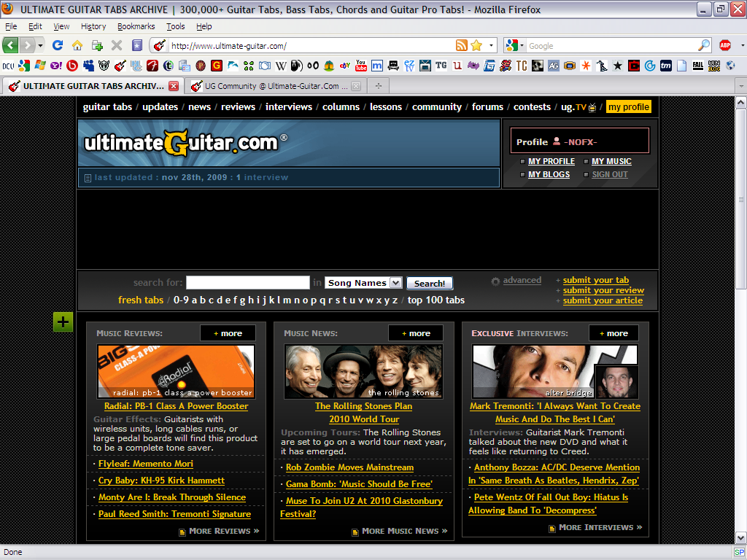Click the Search! button
Viewport: 747px width, 560px height.
point(429,284)
